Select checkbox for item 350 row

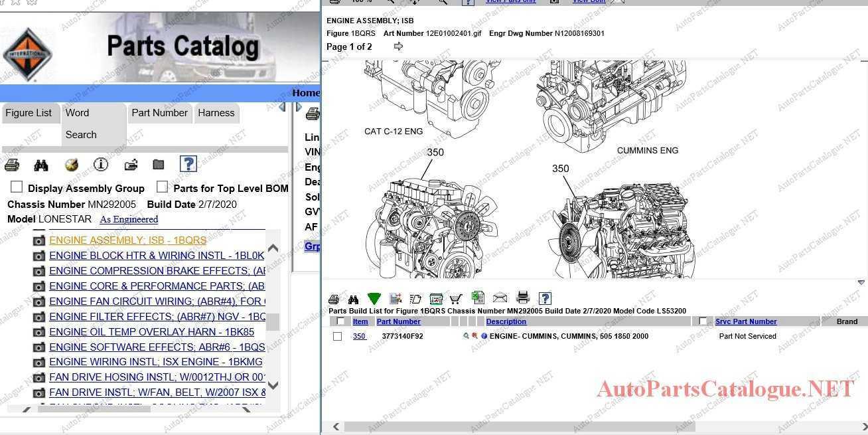[x=337, y=337]
